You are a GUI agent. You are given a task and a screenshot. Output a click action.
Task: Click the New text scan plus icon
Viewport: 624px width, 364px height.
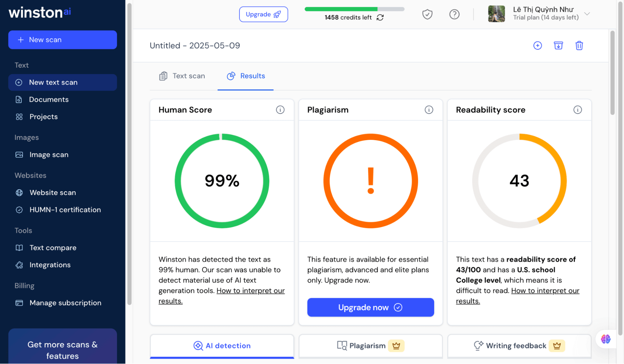[x=19, y=82]
